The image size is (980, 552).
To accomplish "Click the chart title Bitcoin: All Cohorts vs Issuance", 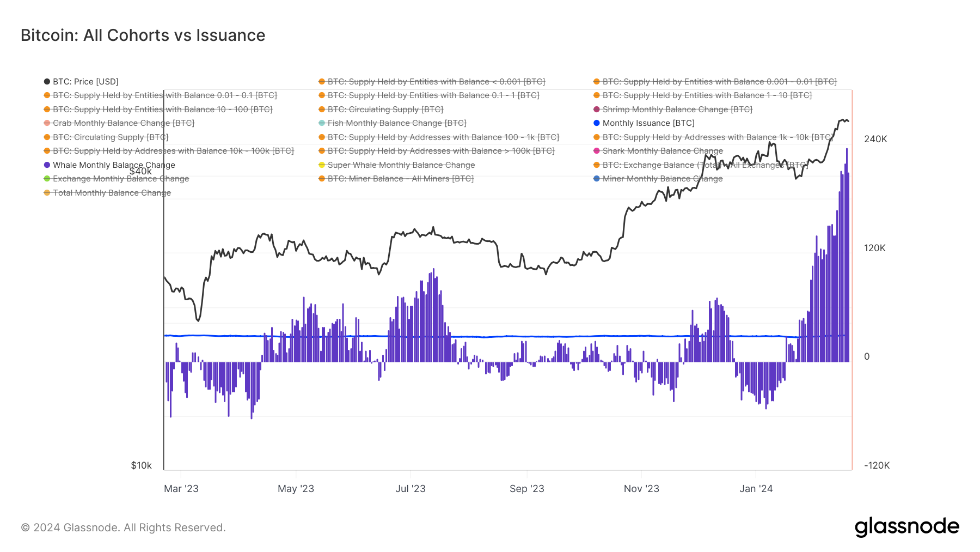I will point(143,35).
